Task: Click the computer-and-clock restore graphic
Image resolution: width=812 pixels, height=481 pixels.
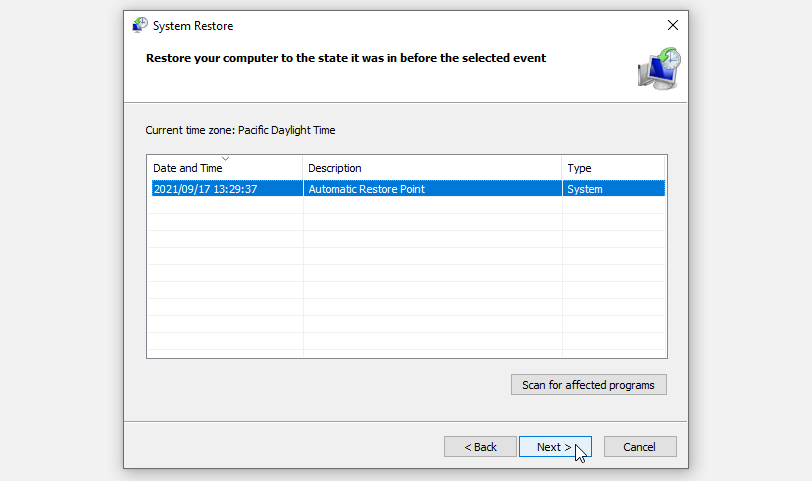Action: pyautogui.click(x=659, y=68)
